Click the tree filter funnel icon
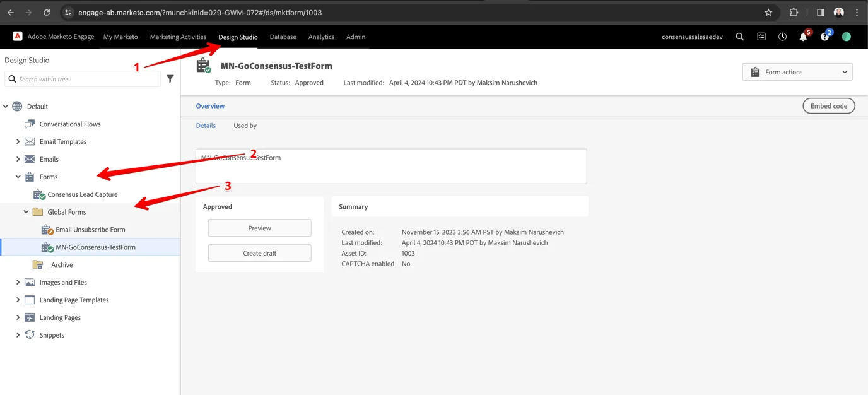Image resolution: width=868 pixels, height=395 pixels. tap(170, 79)
